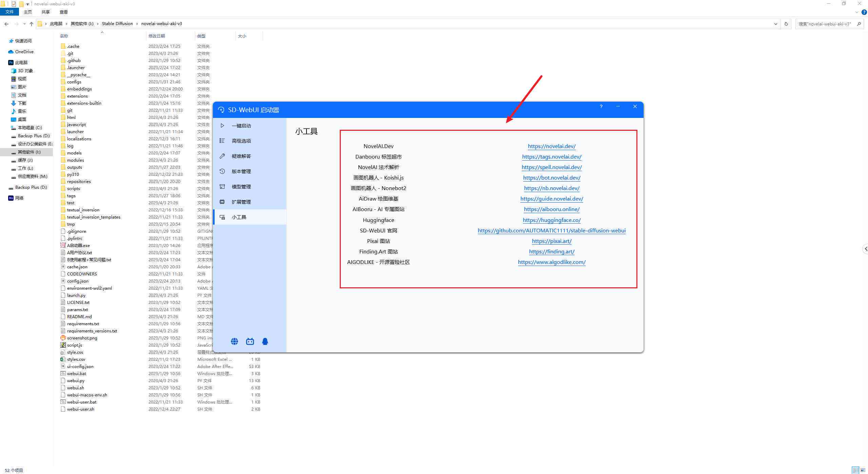Viewport: 868px width, 474px height.
Task: Open 疑难解答 troubleshooting page
Action: pyautogui.click(x=250, y=156)
